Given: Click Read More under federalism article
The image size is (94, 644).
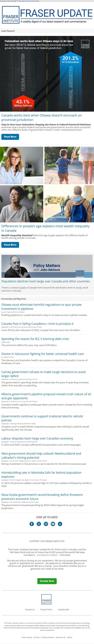Looking at the screenshot, I should [10, 137].
